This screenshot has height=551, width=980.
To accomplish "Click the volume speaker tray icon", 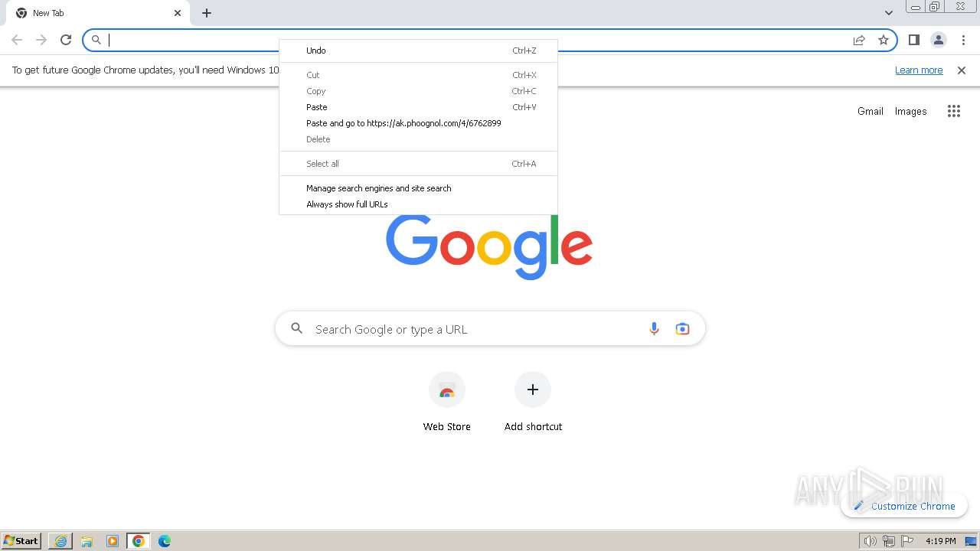I will point(871,541).
